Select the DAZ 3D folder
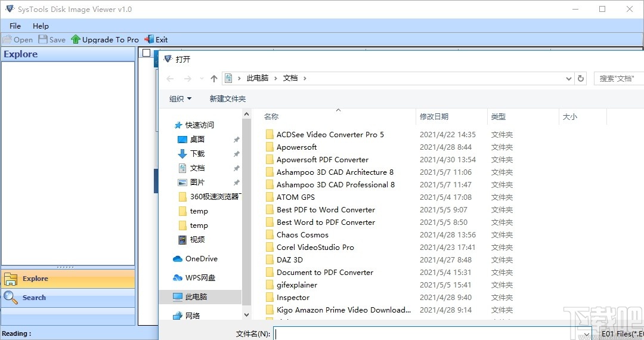 pos(290,260)
